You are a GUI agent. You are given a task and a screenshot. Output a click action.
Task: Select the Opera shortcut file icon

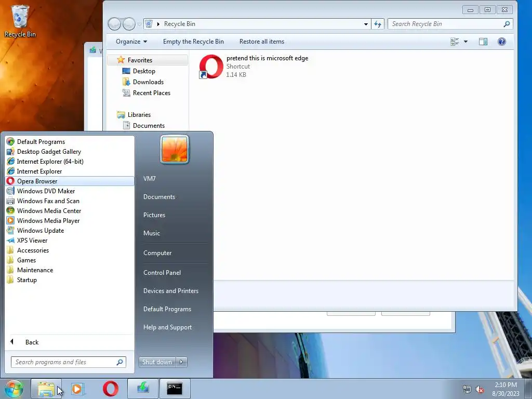(211, 66)
